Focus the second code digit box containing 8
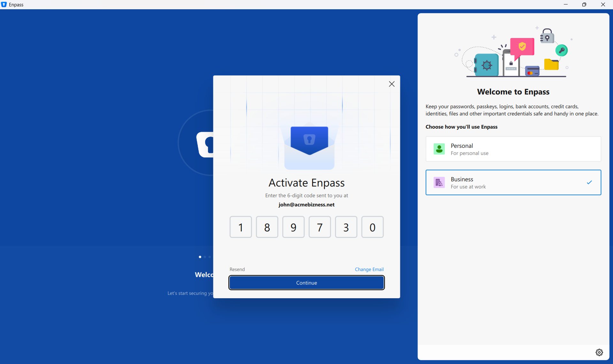Image resolution: width=613 pixels, height=364 pixels. 267,227
